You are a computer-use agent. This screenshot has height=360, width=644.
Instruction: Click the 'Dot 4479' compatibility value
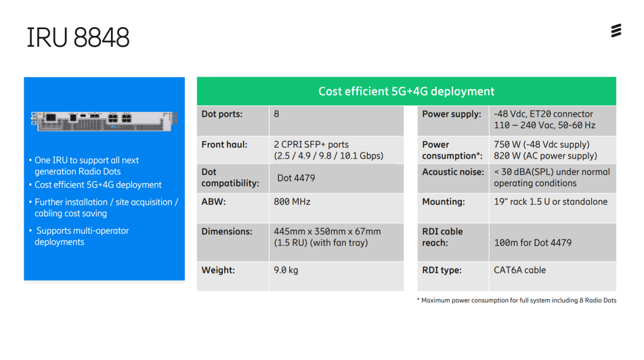click(296, 178)
